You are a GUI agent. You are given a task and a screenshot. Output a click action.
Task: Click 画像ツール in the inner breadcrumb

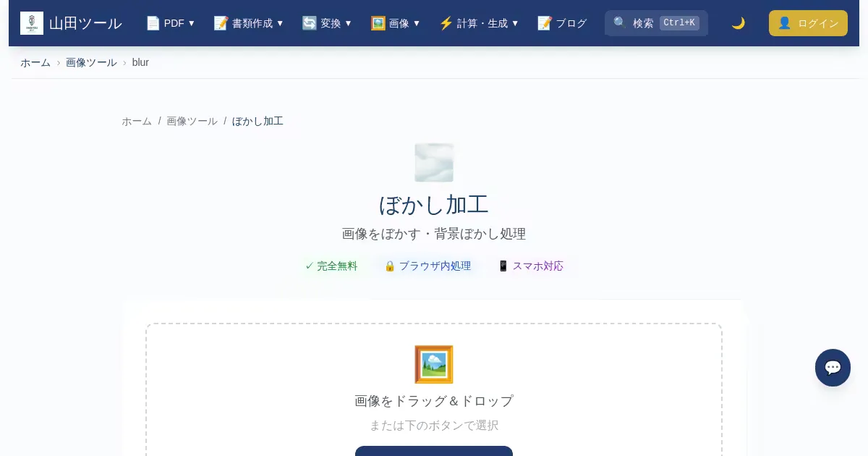[192, 121]
